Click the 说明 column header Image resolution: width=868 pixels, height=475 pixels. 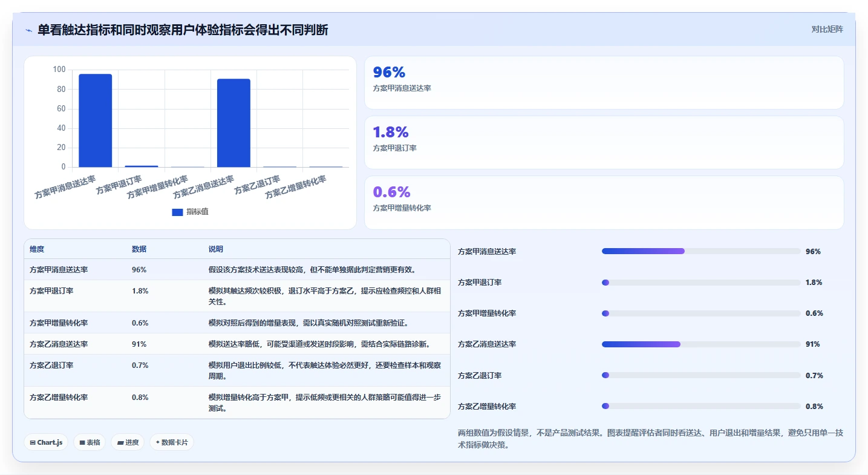point(216,249)
